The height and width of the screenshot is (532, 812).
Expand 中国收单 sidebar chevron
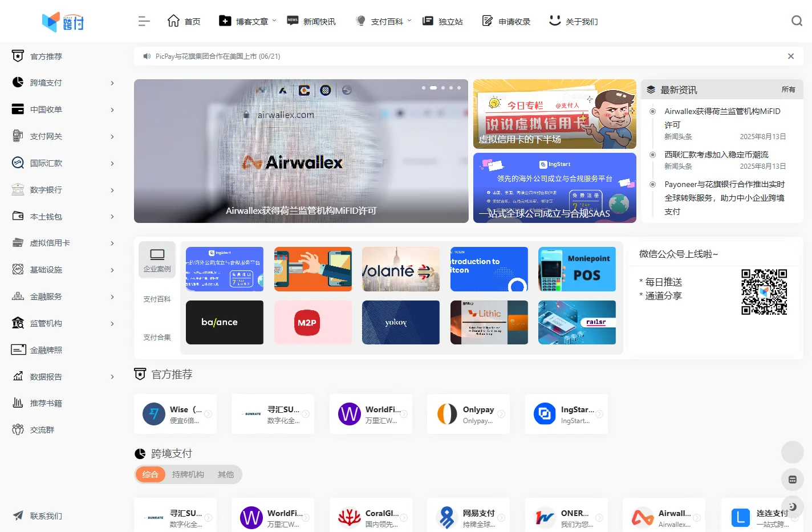(x=112, y=110)
